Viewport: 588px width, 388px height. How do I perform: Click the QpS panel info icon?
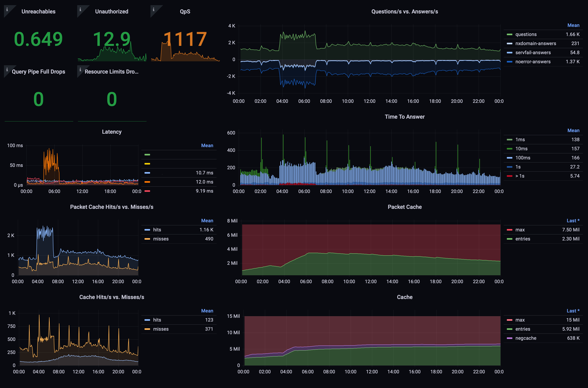pos(154,9)
